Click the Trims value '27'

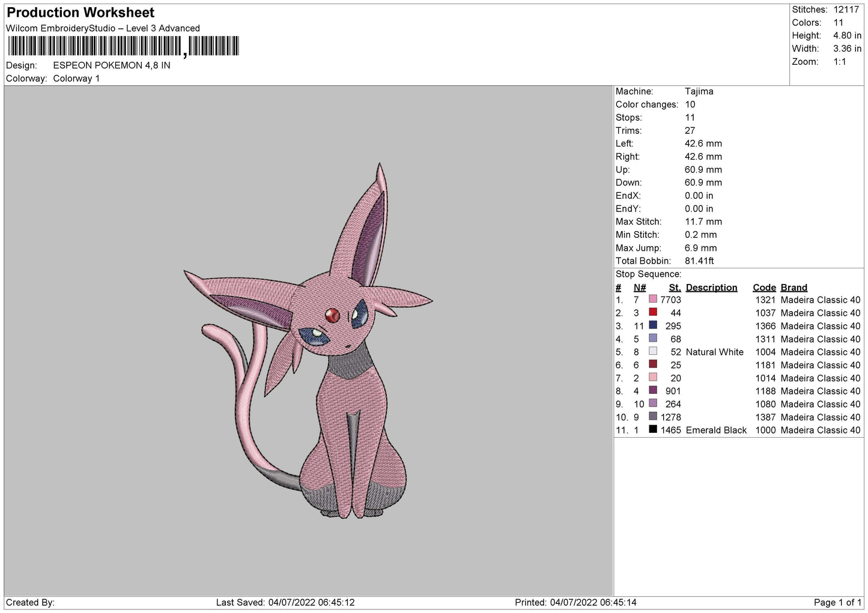[690, 131]
